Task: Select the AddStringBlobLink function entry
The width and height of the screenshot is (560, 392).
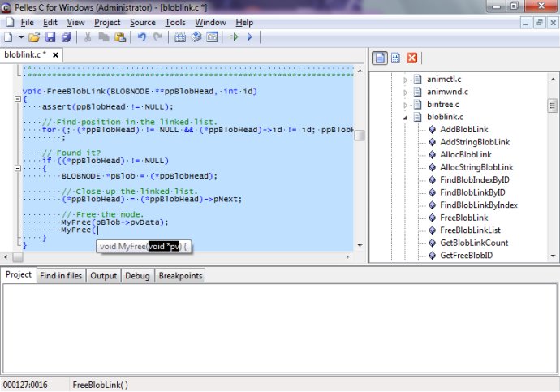Action: [x=474, y=142]
